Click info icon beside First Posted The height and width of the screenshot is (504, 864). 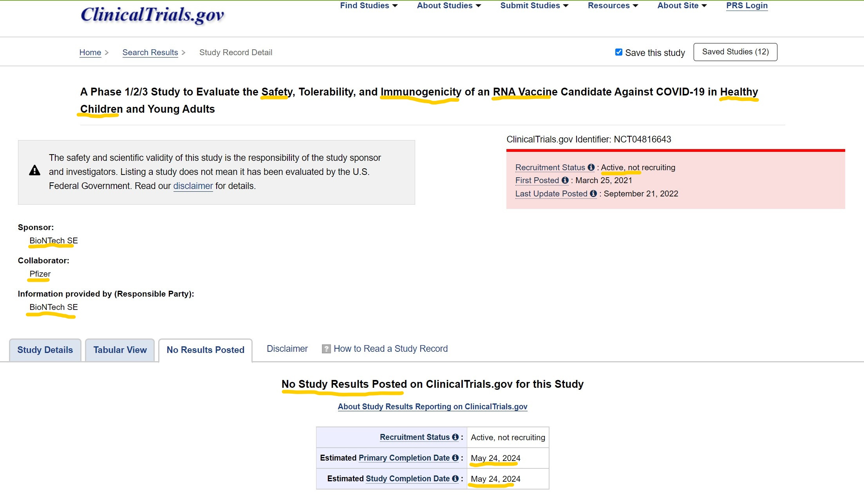565,180
